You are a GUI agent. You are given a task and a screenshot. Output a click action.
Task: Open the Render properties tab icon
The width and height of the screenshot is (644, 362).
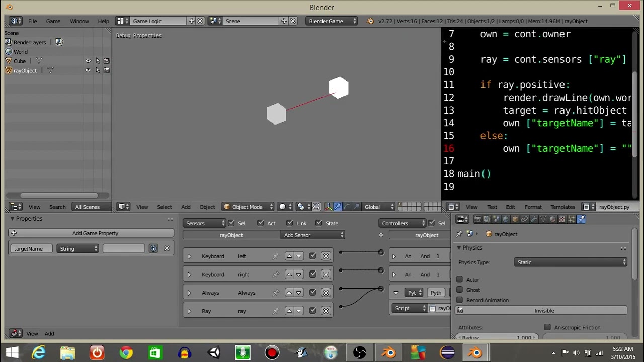[477, 219]
